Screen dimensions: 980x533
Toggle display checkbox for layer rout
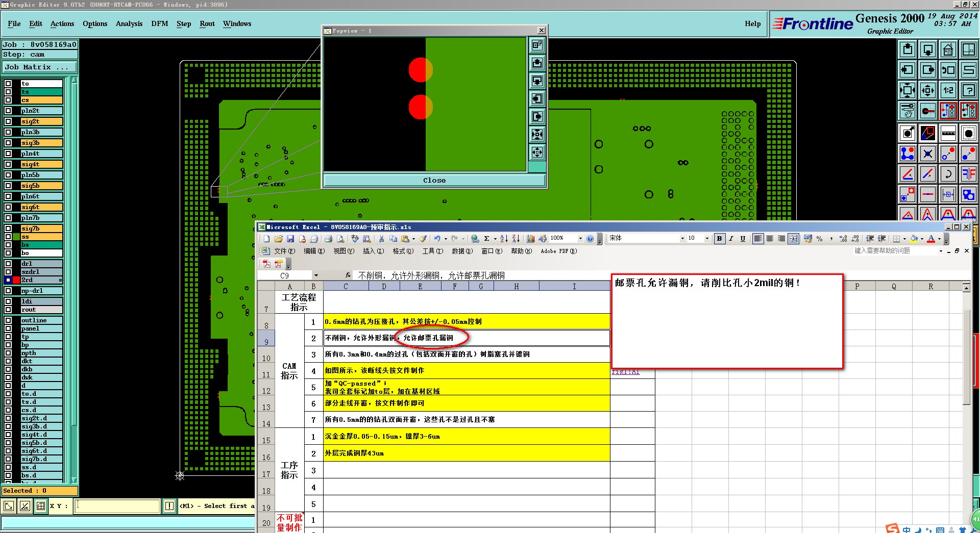pyautogui.click(x=8, y=310)
